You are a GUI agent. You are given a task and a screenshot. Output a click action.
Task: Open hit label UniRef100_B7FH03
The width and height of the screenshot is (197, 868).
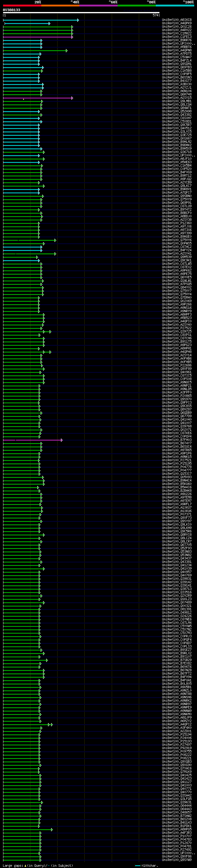click(x=177, y=440)
